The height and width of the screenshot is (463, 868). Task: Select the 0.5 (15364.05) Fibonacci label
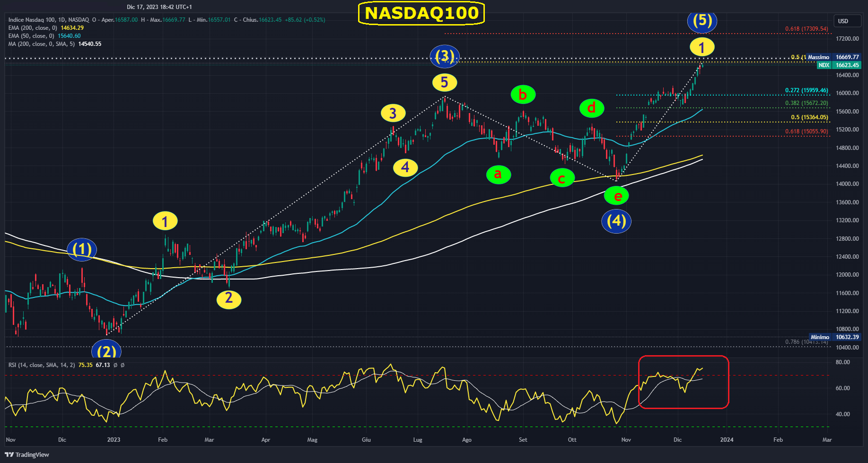click(x=809, y=117)
